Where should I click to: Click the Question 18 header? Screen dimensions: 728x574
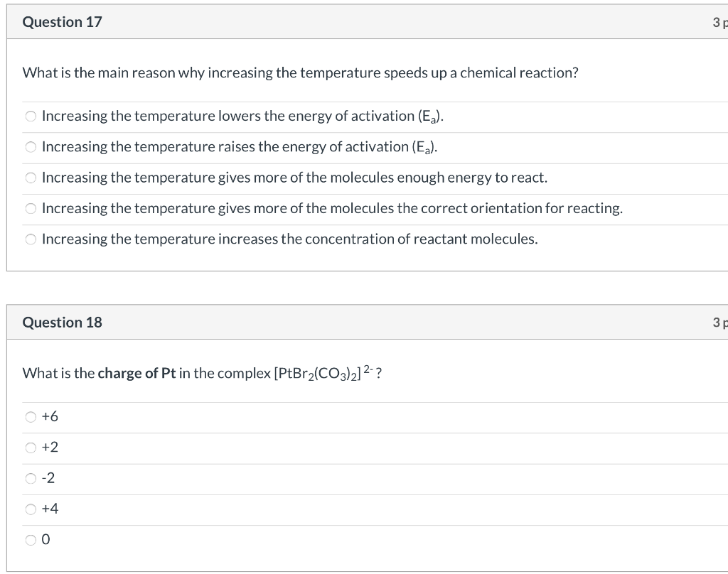click(63, 322)
